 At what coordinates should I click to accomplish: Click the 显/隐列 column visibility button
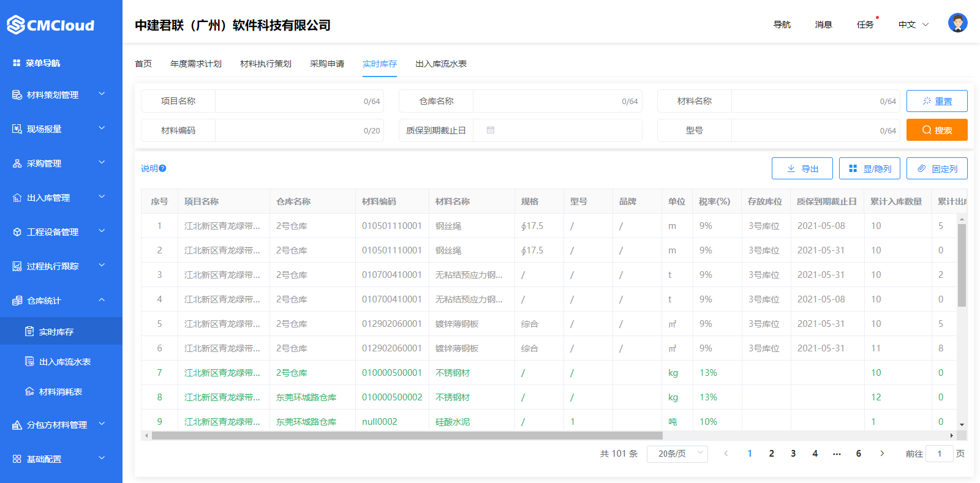[869, 168]
